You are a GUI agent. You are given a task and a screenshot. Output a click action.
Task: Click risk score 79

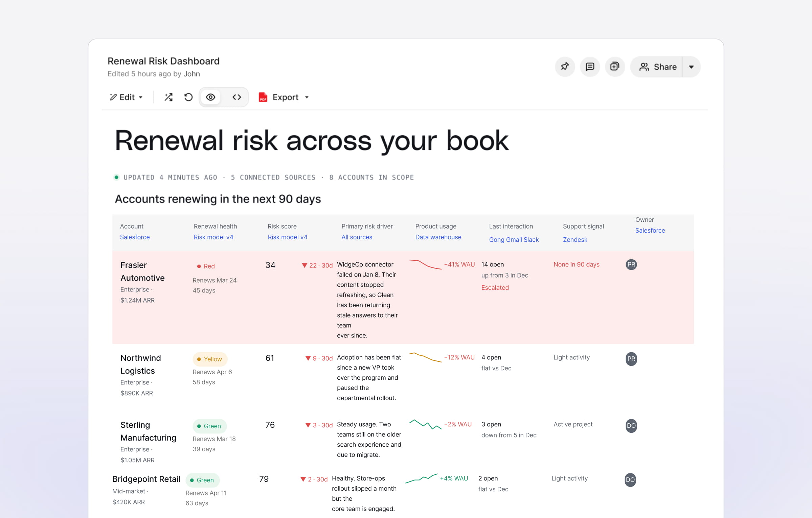coord(264,479)
